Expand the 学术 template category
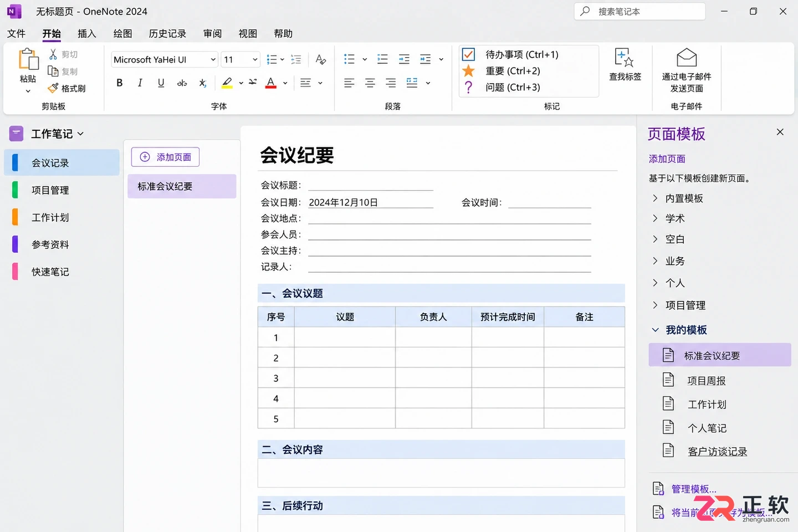Viewport: 798px width, 532px height. pyautogui.click(x=655, y=218)
